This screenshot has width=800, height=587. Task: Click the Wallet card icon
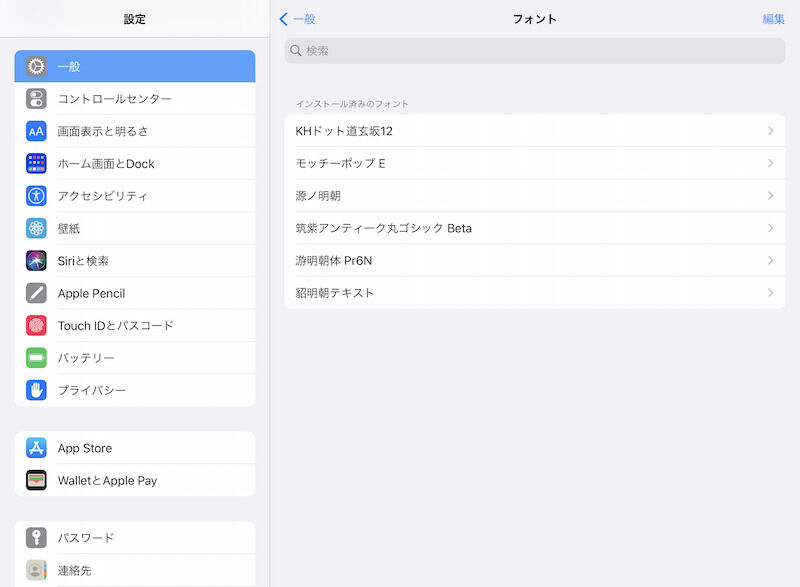36,480
